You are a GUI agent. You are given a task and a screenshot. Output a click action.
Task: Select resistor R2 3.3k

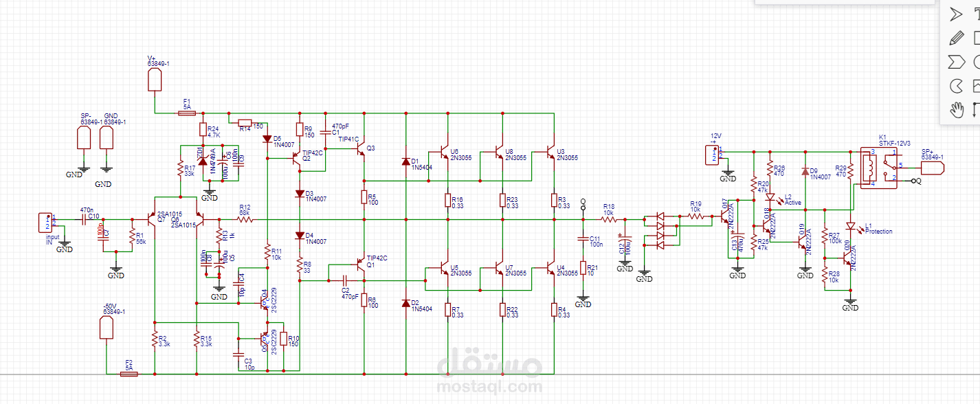(155, 339)
